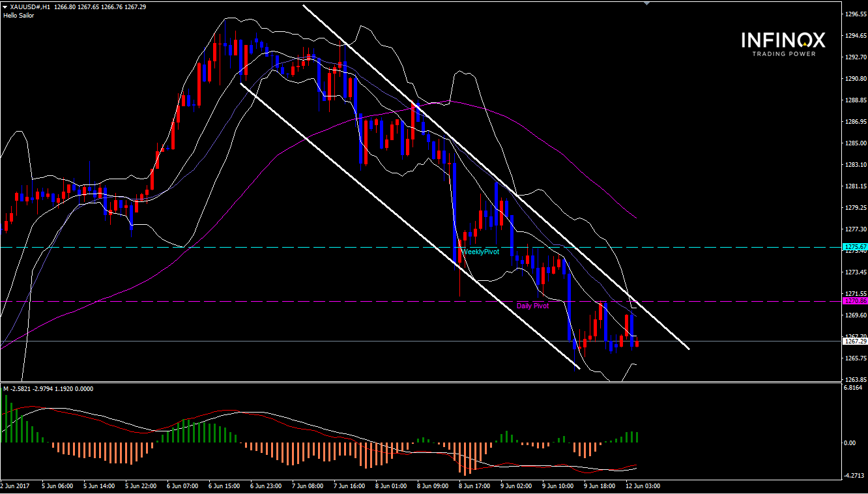868x494 pixels.
Task: Click the -4.2713 indicator scale value
Action: 854,476
